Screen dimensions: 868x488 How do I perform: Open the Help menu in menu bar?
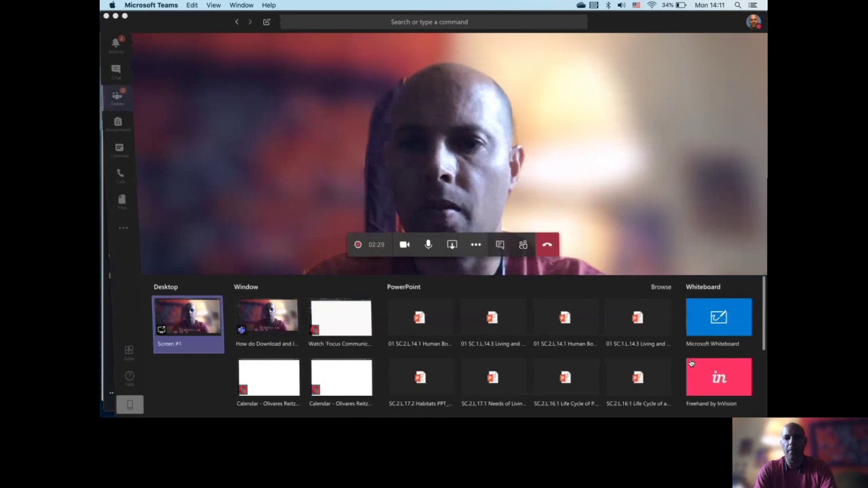(x=269, y=5)
